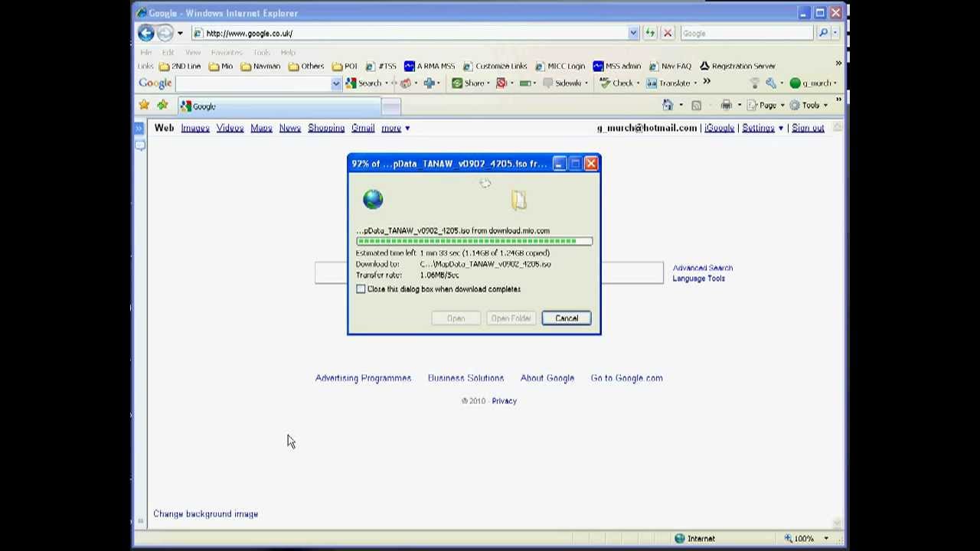Click the Home page icon

coord(668,105)
